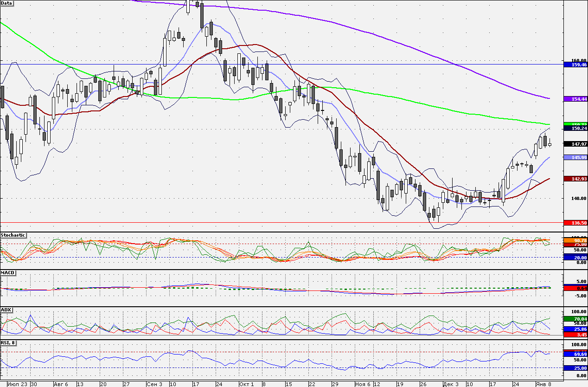The width and height of the screenshot is (588, 387).
Task: Click the orange Stochastic value tag
Action: (575, 240)
